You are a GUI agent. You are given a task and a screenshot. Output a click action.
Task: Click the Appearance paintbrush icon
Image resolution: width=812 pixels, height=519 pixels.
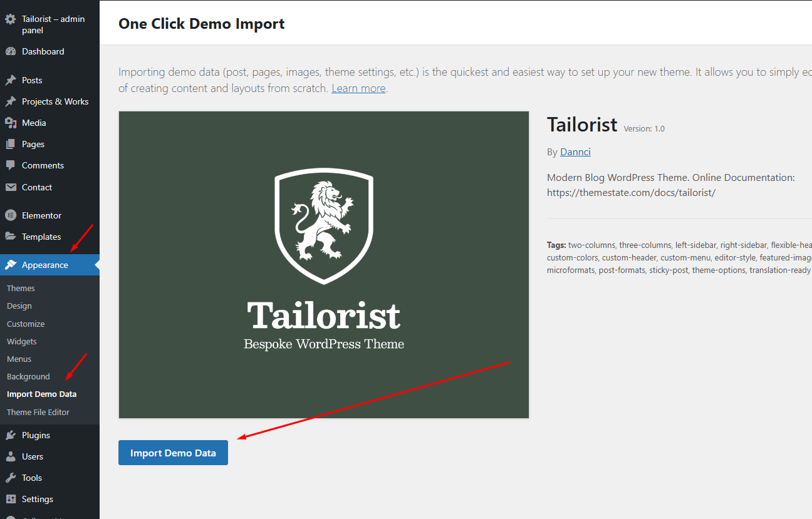point(10,265)
